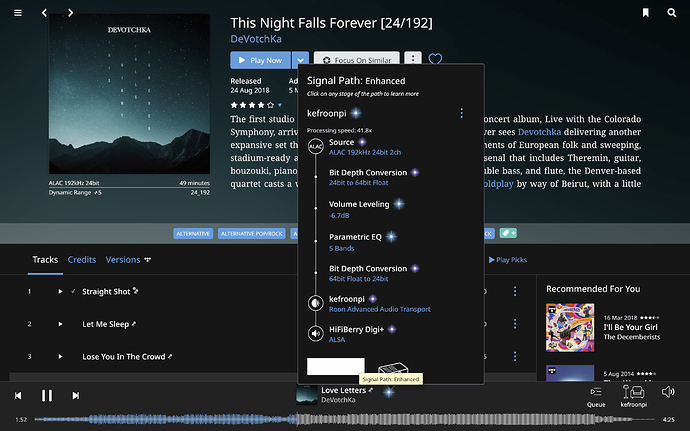Open options menu for Let Me Sleep row
690x431 pixels.
515,324
